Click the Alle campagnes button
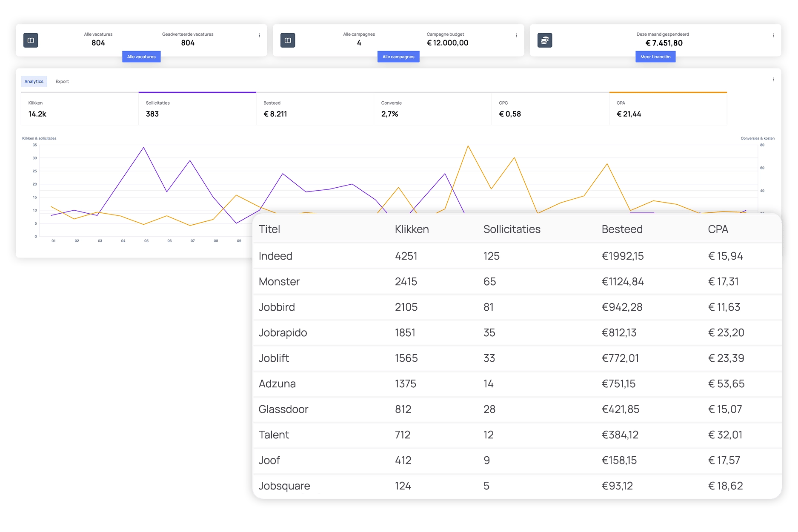The width and height of the screenshot is (798, 532). [x=398, y=57]
